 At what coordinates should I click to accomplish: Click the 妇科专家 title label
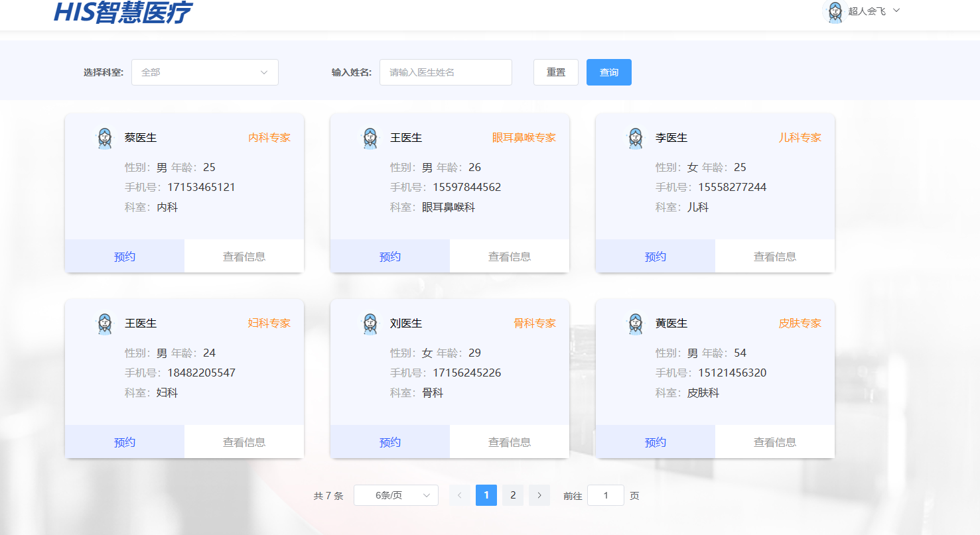pyautogui.click(x=269, y=324)
